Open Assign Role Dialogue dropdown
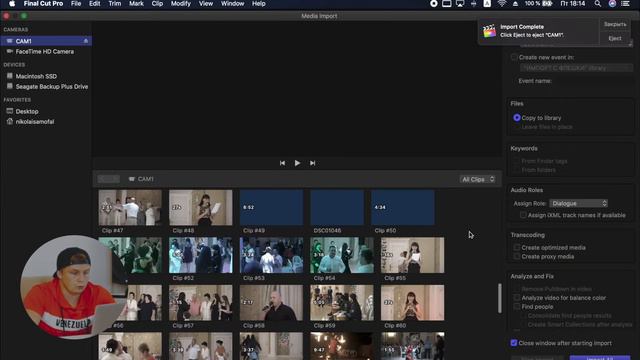 point(578,203)
